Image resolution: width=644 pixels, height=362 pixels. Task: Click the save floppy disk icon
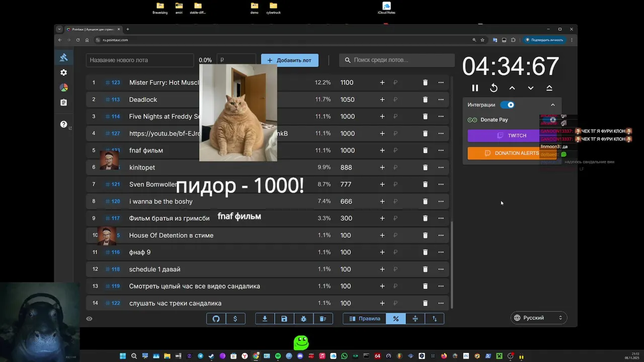point(284,319)
